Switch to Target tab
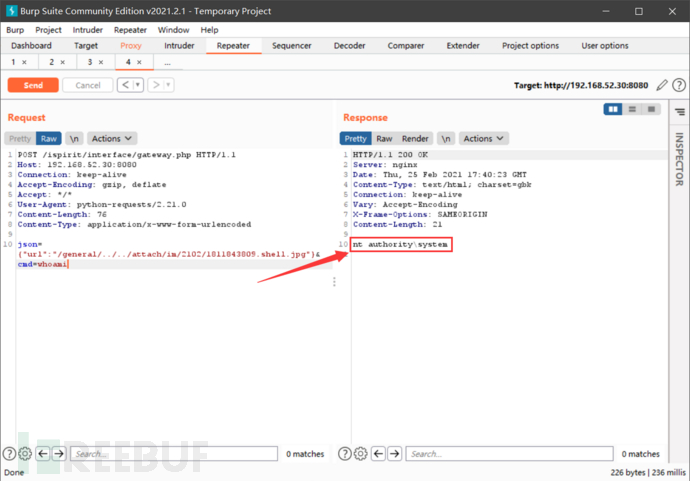 (86, 45)
